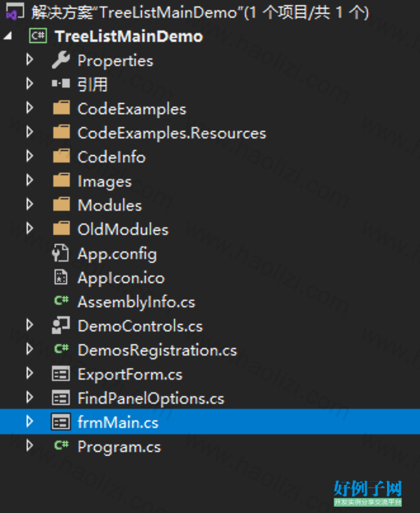Select the Modules folder name
The width and height of the screenshot is (420, 513).
(x=110, y=206)
